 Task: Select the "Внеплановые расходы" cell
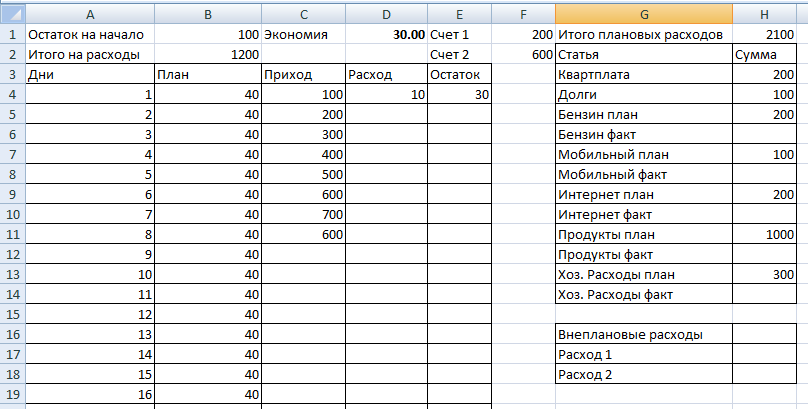(x=643, y=334)
